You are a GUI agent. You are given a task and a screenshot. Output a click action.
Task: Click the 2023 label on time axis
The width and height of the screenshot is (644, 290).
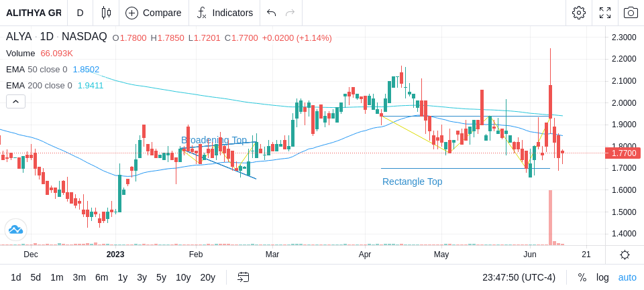[115, 255]
